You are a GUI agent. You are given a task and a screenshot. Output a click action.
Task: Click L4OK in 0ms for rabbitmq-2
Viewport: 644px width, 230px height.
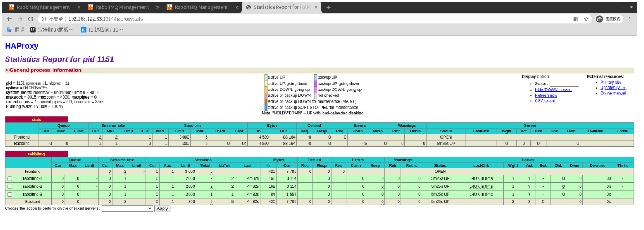[x=481, y=186]
